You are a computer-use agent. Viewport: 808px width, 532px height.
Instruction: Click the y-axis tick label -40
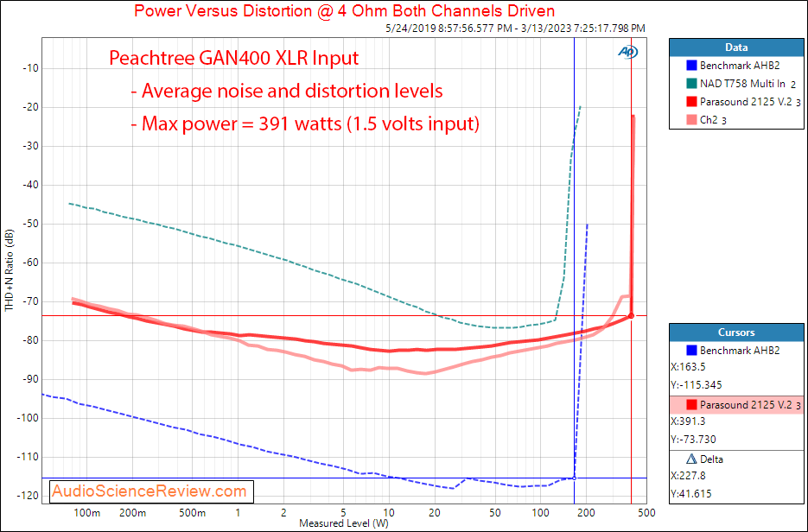[x=29, y=185]
